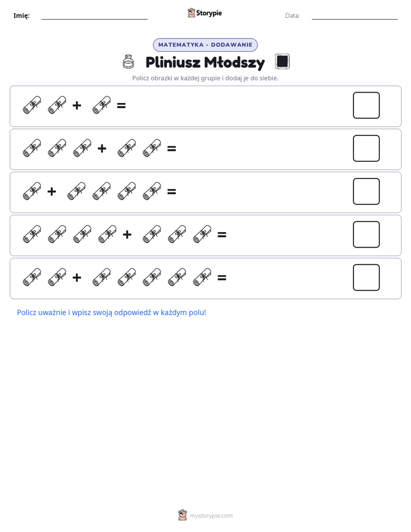Click the equals sign in row three
The height and width of the screenshot is (532, 411).
(172, 191)
